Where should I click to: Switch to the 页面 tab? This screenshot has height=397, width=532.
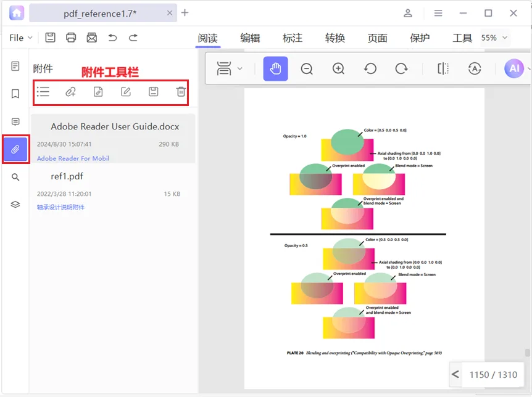click(x=377, y=38)
